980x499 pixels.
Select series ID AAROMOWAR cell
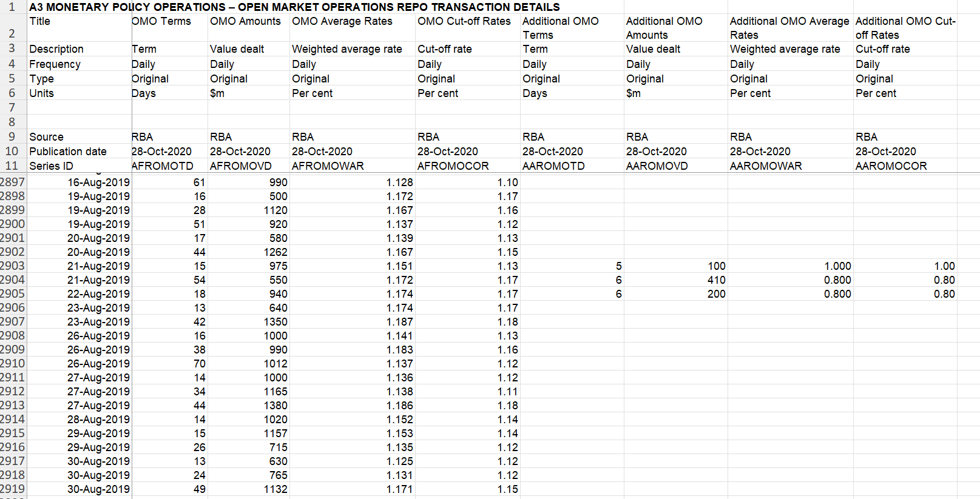click(791, 166)
